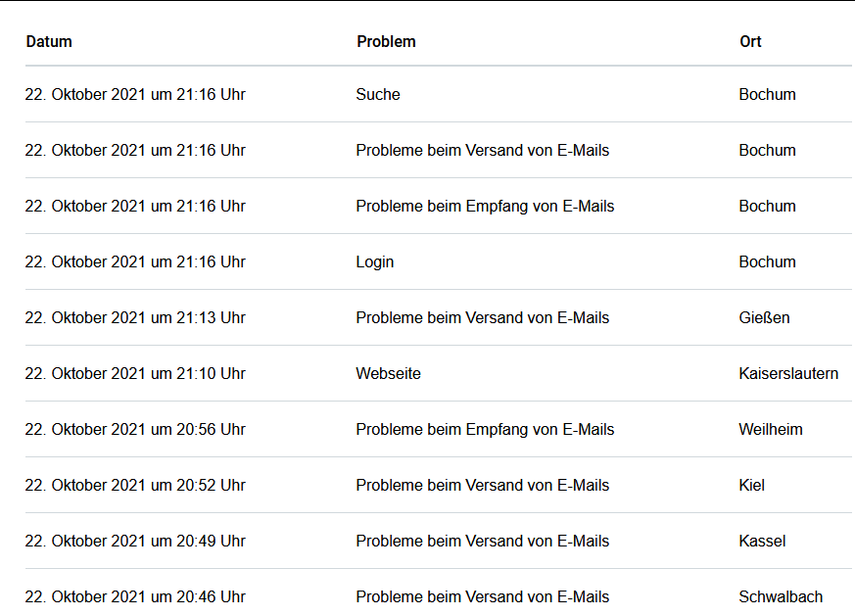Click the Kaiserslautern location cell
This screenshot has height=616, width=855.
tap(788, 374)
